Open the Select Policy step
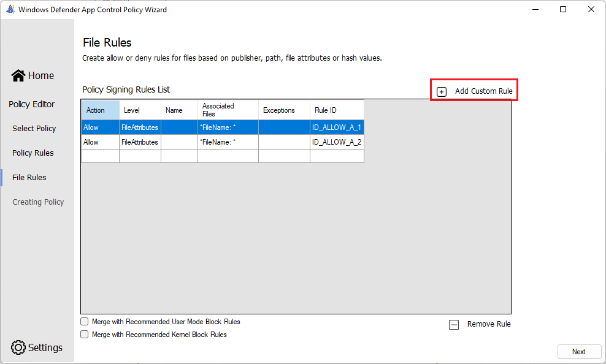The height and width of the screenshot is (364, 606). click(34, 129)
